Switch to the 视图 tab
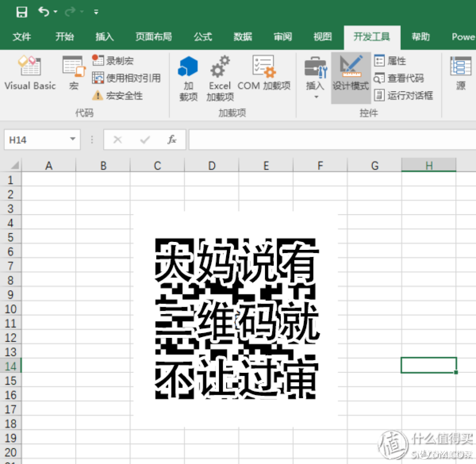This screenshot has width=476, height=464. [x=322, y=37]
